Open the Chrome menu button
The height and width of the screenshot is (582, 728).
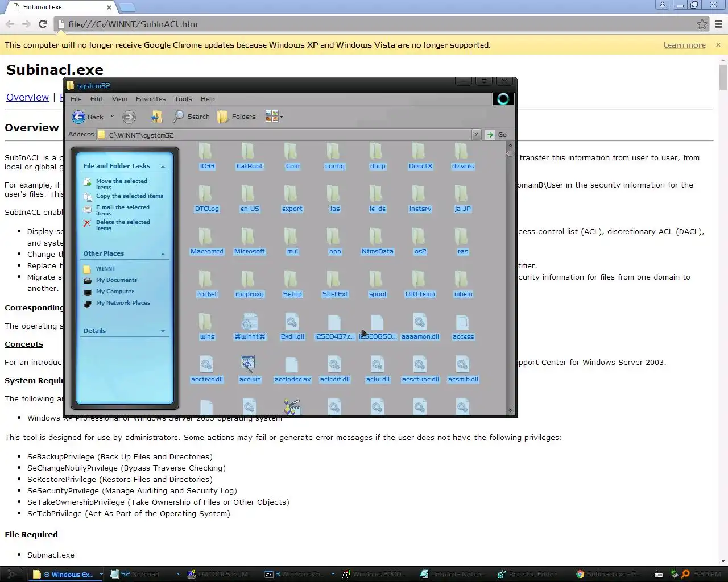point(718,24)
